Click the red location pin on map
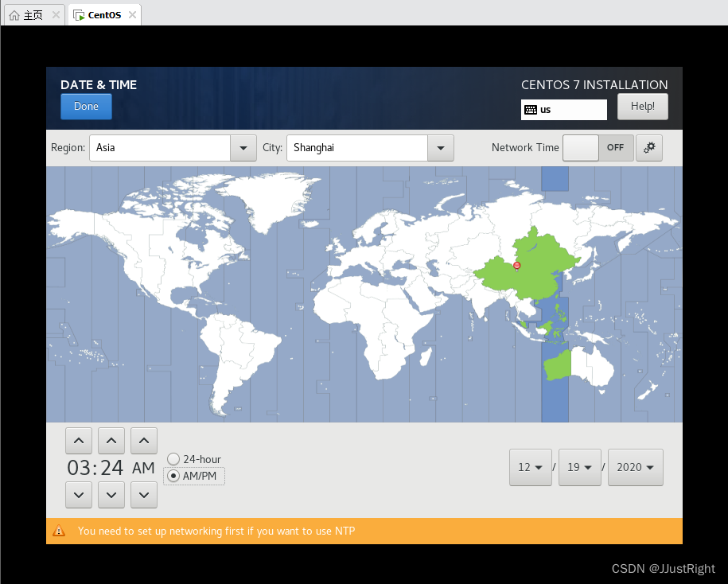The image size is (728, 584). point(516,266)
